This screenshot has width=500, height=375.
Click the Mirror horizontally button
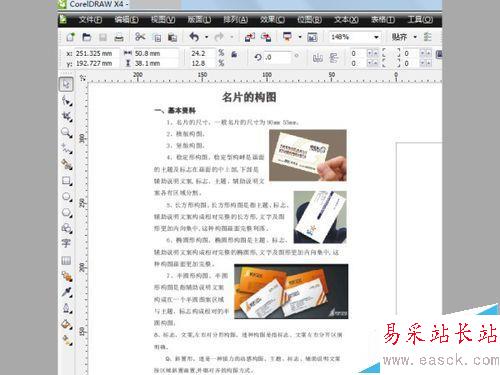click(x=317, y=58)
